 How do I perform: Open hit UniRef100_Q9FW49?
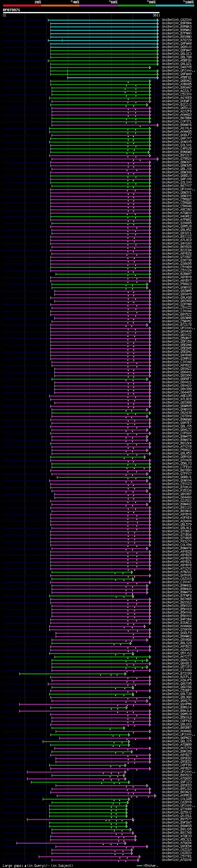(x=177, y=74)
